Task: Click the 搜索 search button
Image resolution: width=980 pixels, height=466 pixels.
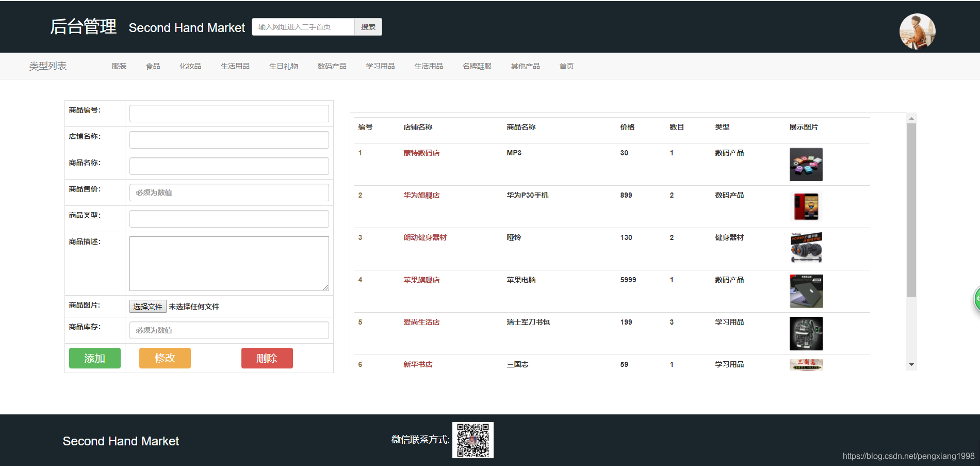Action: pos(368,26)
